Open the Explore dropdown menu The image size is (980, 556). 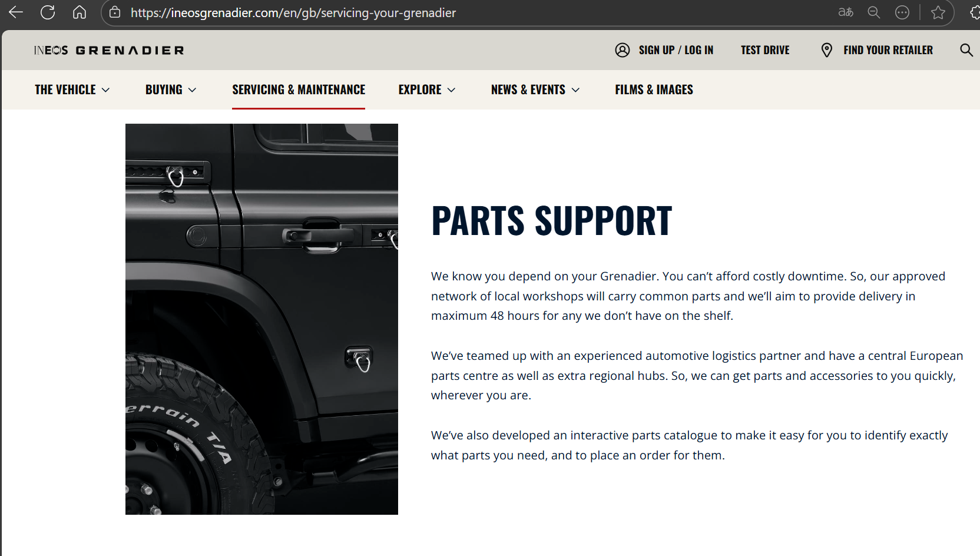[x=427, y=90]
